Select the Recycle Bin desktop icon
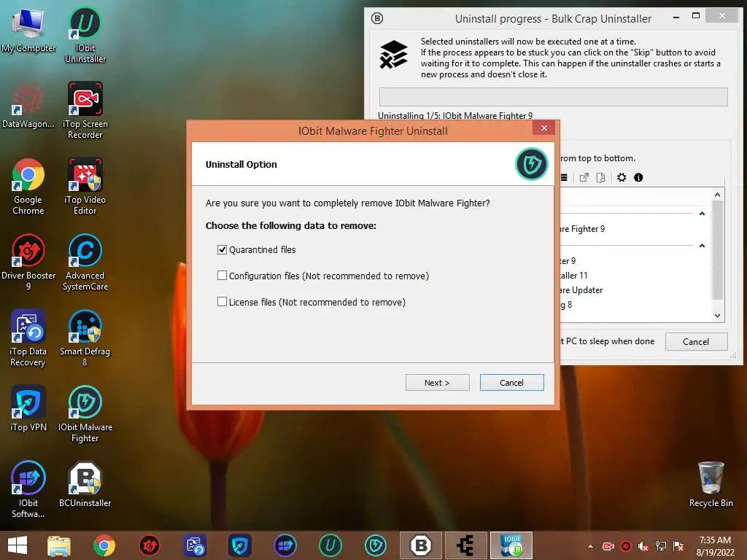747x560 pixels. (x=711, y=484)
